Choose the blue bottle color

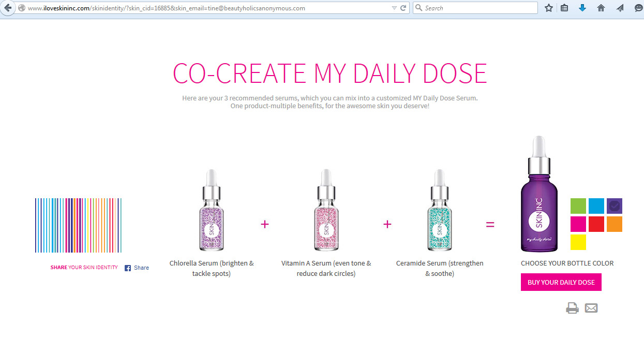[596, 206]
